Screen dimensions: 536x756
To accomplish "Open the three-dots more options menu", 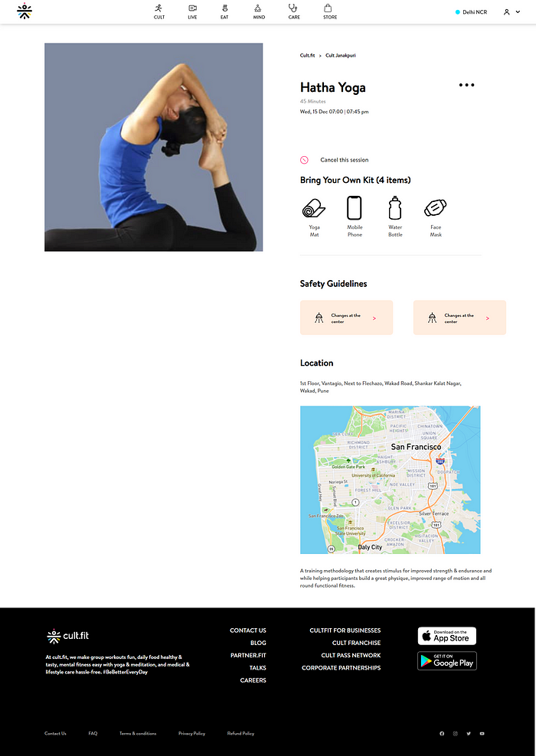I will pos(466,86).
